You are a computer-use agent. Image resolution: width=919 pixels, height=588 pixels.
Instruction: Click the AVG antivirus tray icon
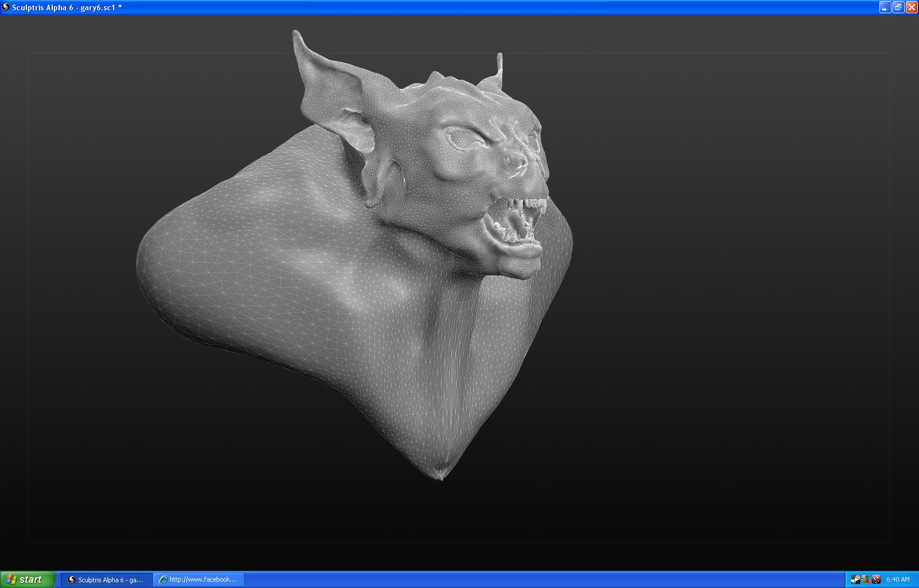click(x=866, y=579)
